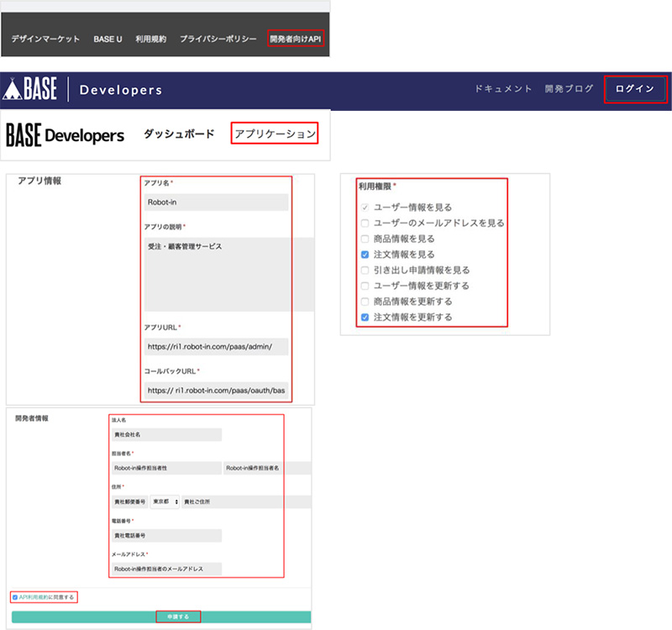Viewport: 672px width, 630px height.
Task: Enable 商品情報を見る checkbox
Action: 365,239
